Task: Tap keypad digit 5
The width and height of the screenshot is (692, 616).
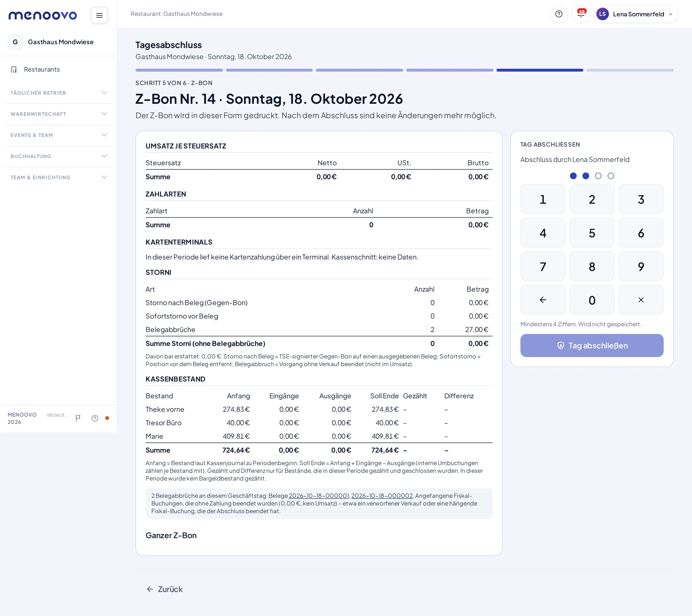Action: point(592,233)
